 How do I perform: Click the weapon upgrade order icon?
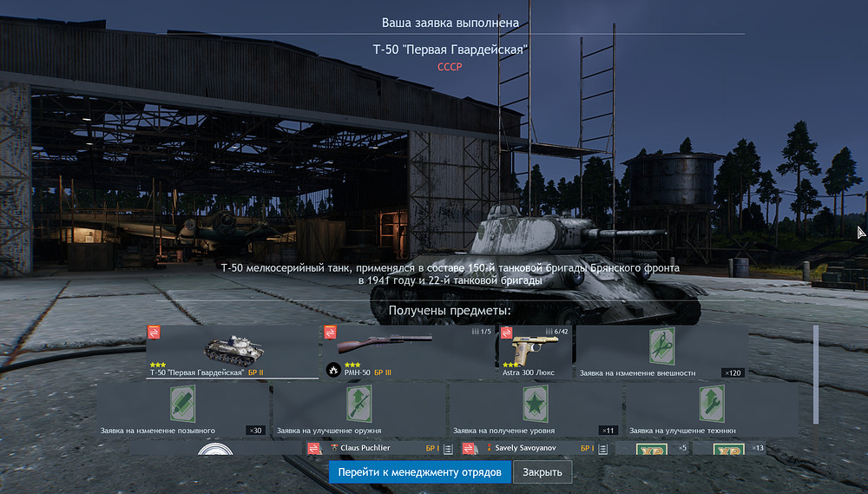click(359, 404)
